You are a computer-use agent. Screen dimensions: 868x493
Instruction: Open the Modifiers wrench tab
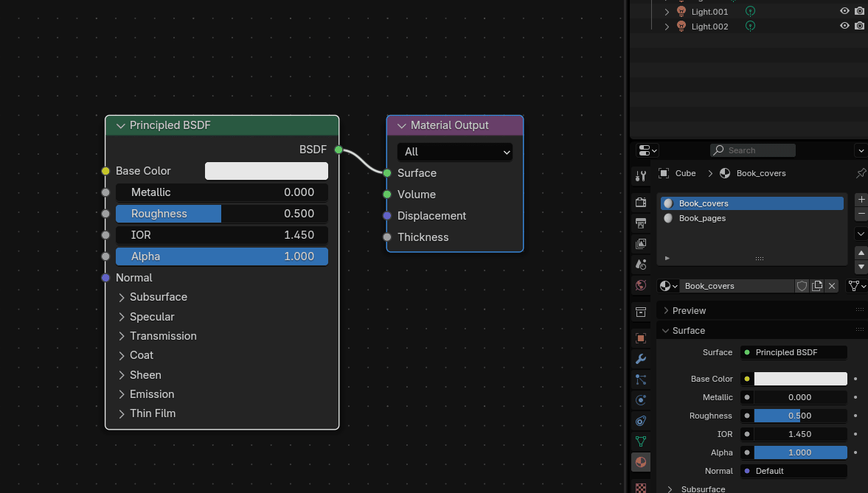641,359
